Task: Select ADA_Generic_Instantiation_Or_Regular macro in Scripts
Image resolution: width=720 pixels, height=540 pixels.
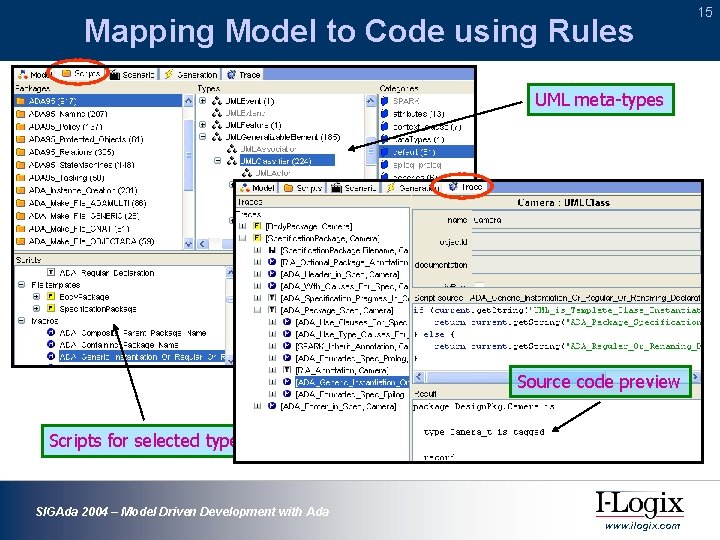Action: point(142,356)
